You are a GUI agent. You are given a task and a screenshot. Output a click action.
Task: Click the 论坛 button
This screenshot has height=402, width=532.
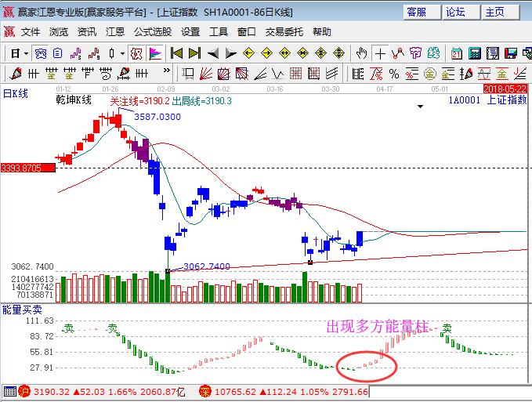(455, 12)
